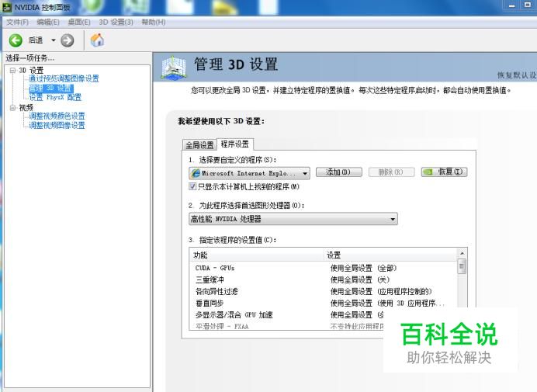Toggle 只显示本计算机上找到的程序 checkbox
The image size is (537, 392).
[192, 186]
